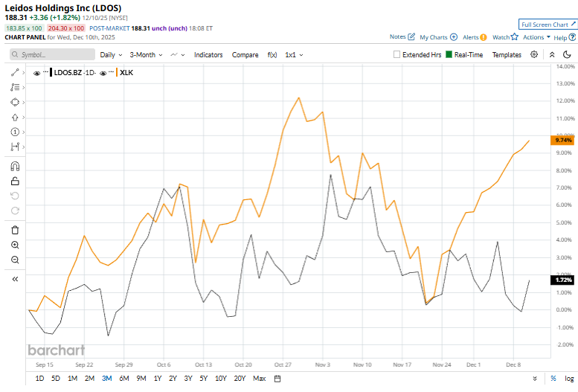Image resolution: width=578 pixels, height=392 pixels.
Task: Select the 20Y range tab
Action: pos(240,379)
